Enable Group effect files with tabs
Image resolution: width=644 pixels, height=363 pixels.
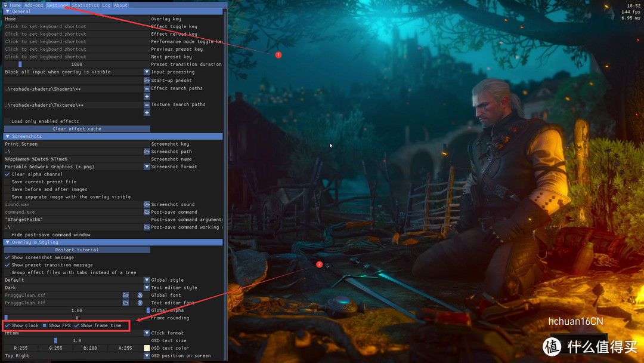pyautogui.click(x=7, y=273)
